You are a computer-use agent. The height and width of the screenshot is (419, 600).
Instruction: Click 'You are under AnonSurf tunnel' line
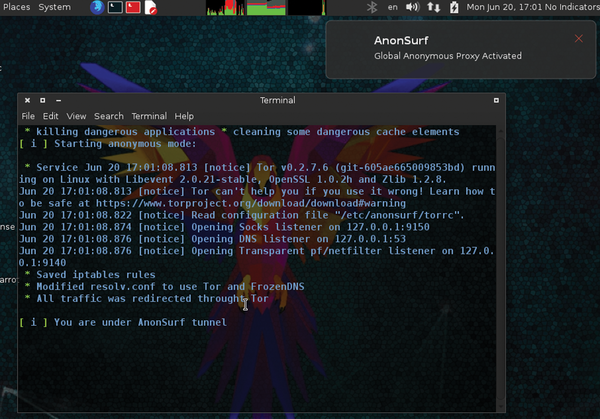[x=123, y=322]
